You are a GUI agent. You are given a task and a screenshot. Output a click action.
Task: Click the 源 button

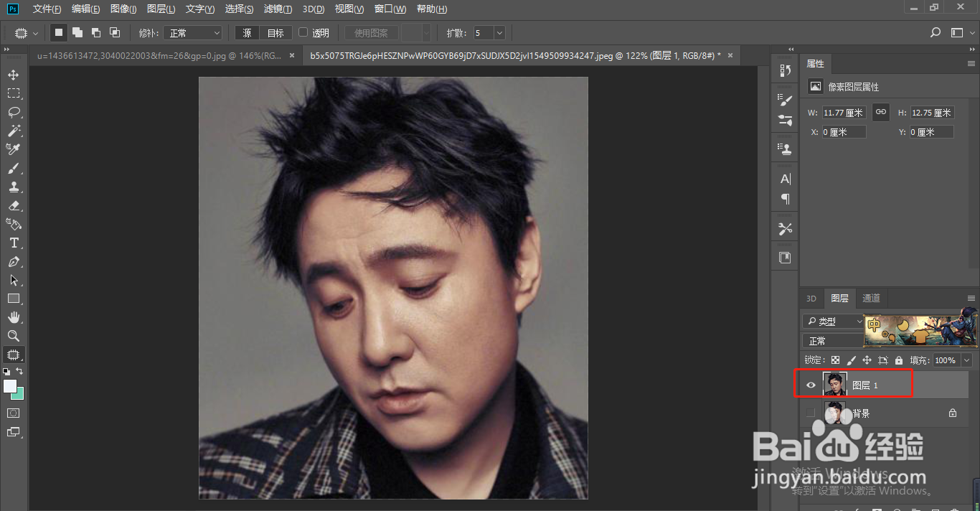(247, 33)
